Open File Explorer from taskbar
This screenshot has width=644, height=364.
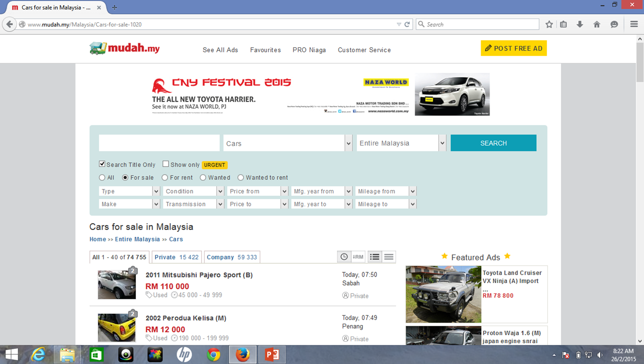coord(67,355)
